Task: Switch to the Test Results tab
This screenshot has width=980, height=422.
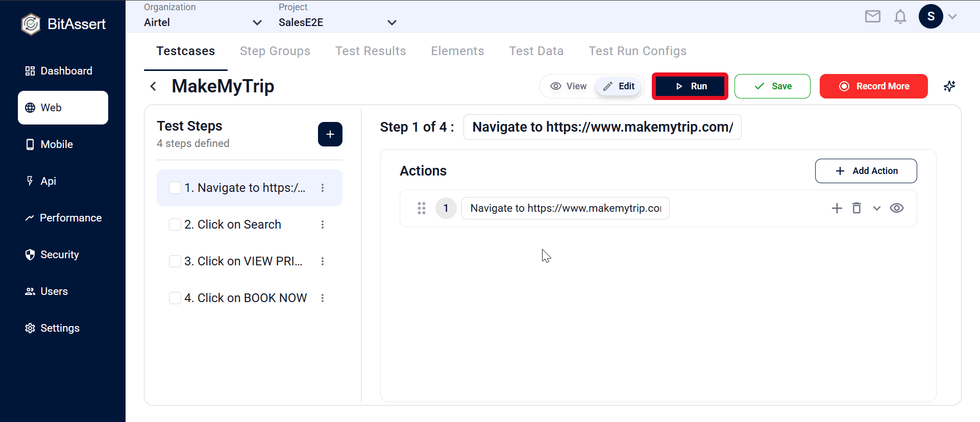Action: (x=371, y=51)
